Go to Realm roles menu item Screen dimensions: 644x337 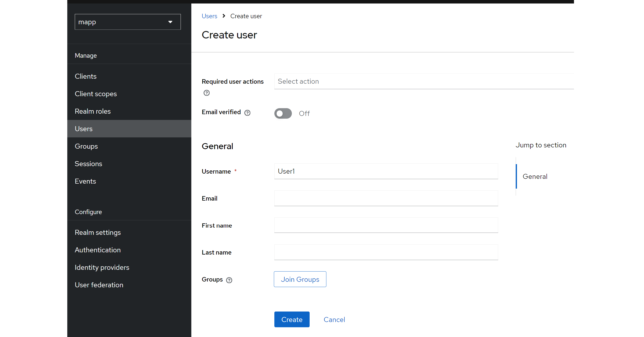pos(93,111)
